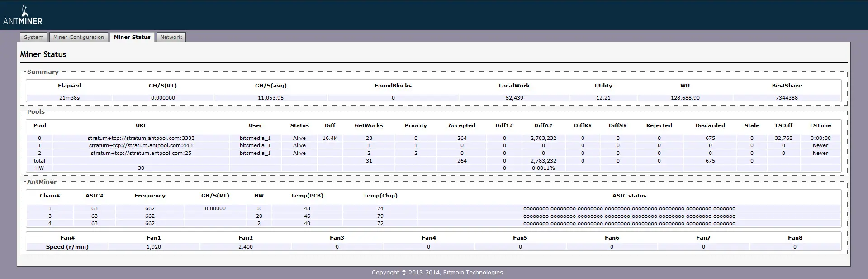The height and width of the screenshot is (279, 868).
Task: Click the Discarded column header
Action: [710, 125]
